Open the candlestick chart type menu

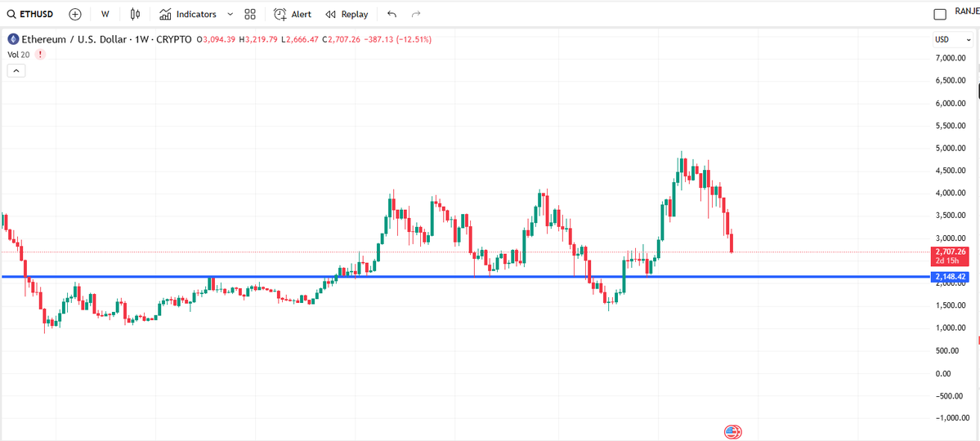136,14
